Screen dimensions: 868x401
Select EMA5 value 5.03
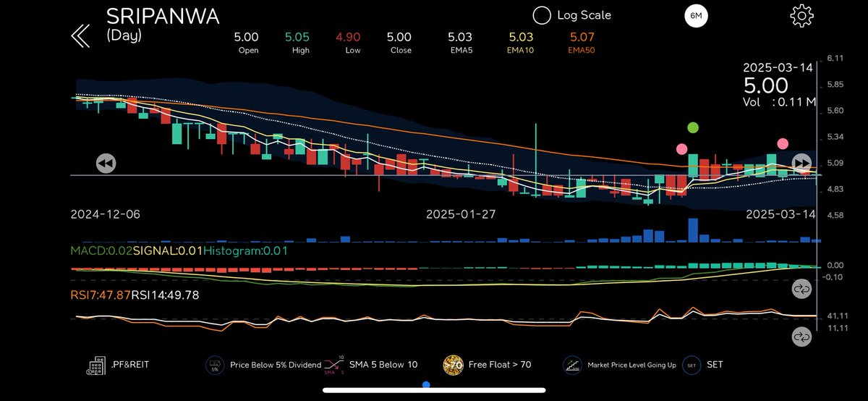pos(460,37)
